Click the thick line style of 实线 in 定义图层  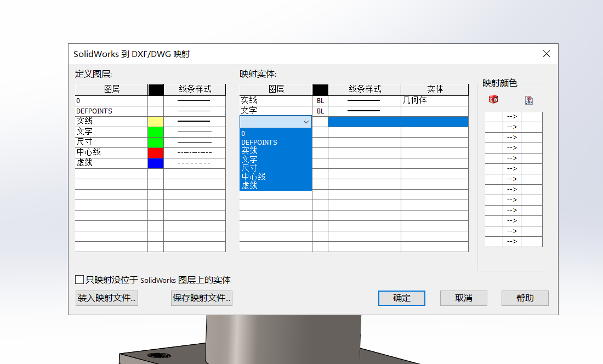(x=195, y=122)
